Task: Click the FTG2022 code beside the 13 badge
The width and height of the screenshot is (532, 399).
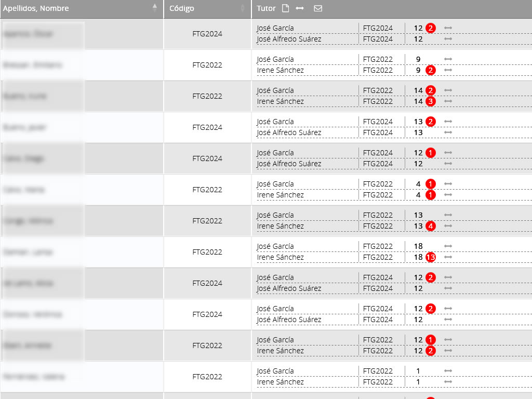Action: (x=378, y=257)
